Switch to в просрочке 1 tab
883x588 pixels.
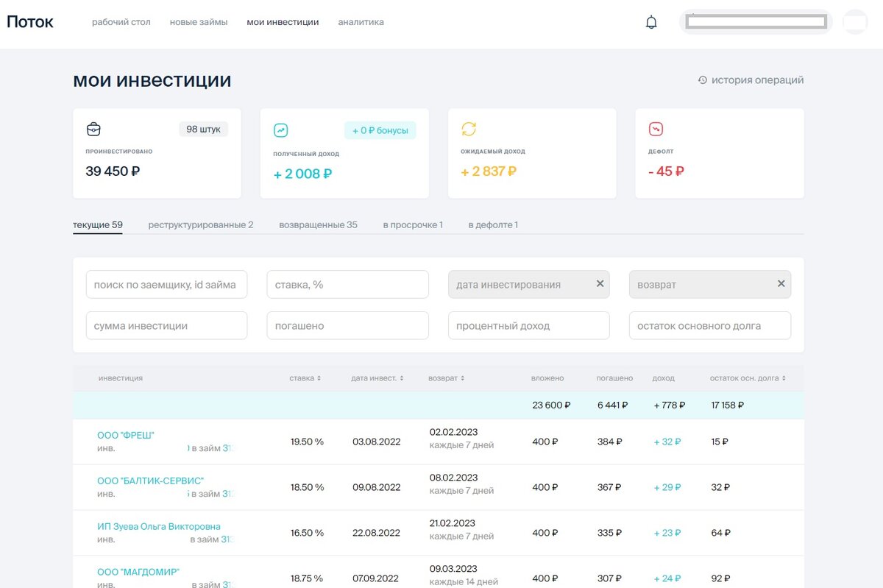(413, 225)
